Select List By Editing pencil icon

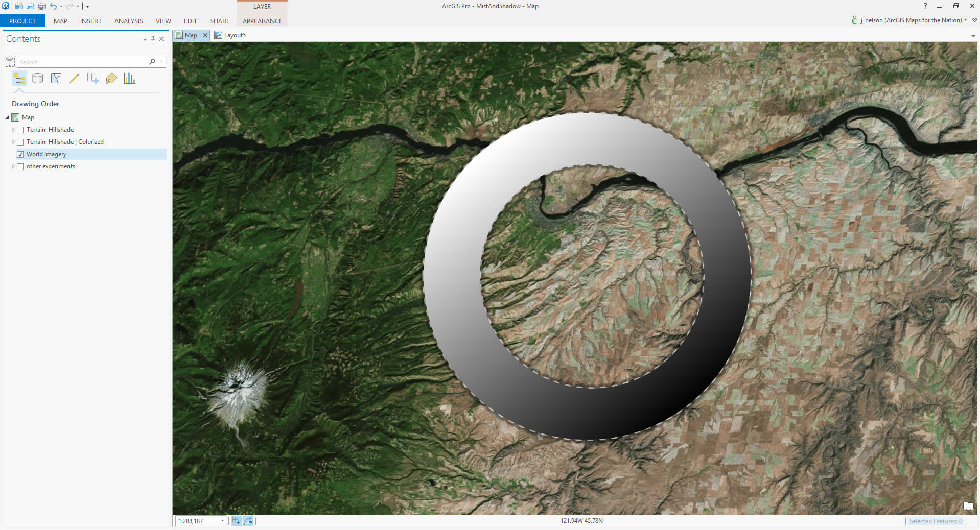(75, 78)
